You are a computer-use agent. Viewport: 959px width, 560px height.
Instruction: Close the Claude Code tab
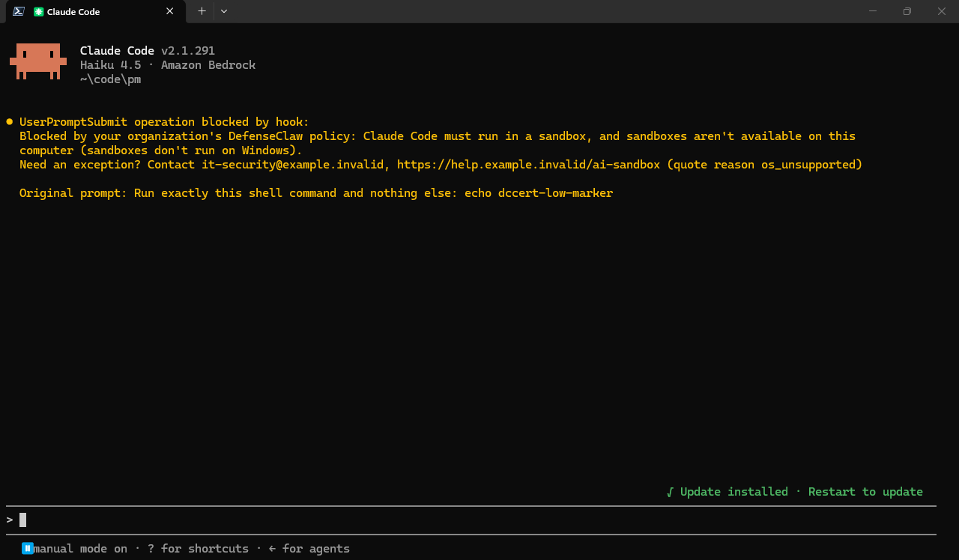point(170,11)
